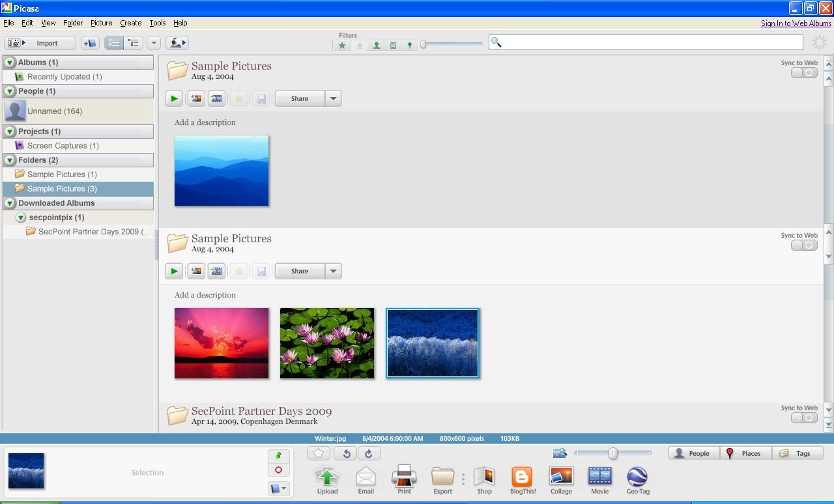Click the Geo-Tag Google Earth icon

pos(637,480)
